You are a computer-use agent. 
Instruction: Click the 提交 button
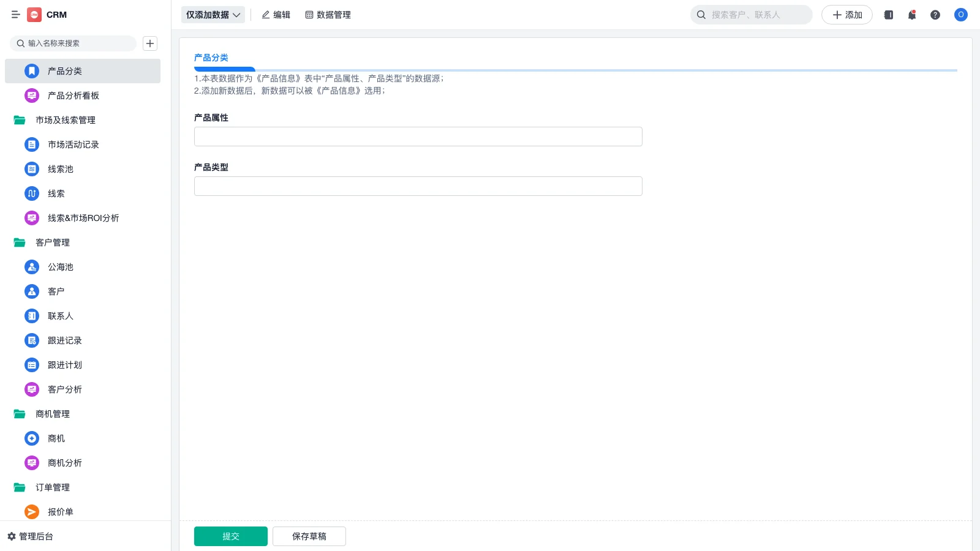coord(230,536)
